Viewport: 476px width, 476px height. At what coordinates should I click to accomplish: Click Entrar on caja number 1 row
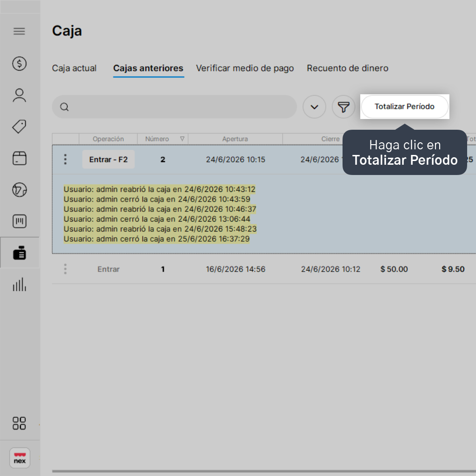pyautogui.click(x=108, y=269)
